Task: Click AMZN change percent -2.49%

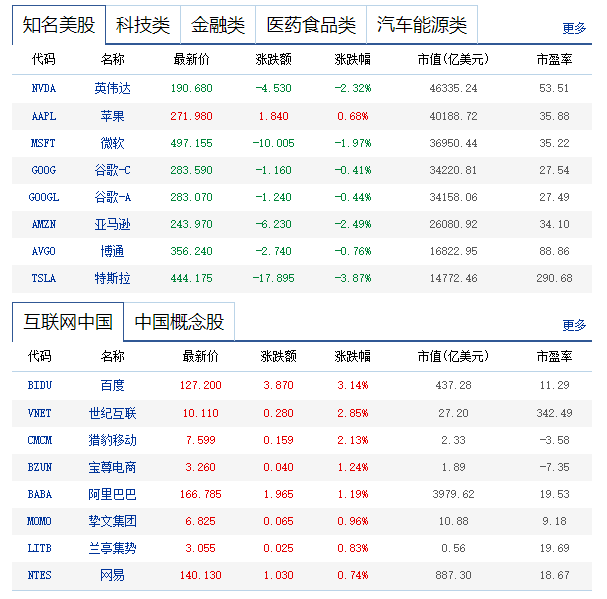Action: (353, 224)
